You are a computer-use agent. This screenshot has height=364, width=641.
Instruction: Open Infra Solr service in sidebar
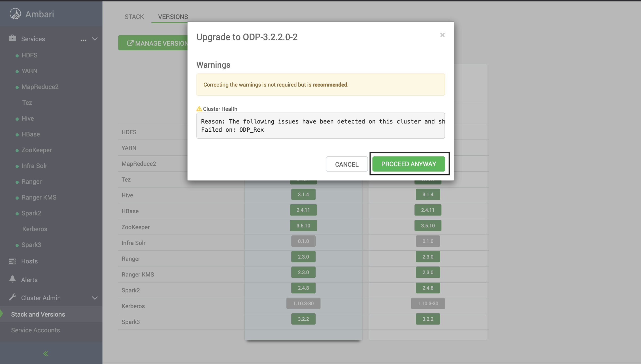[34, 166]
